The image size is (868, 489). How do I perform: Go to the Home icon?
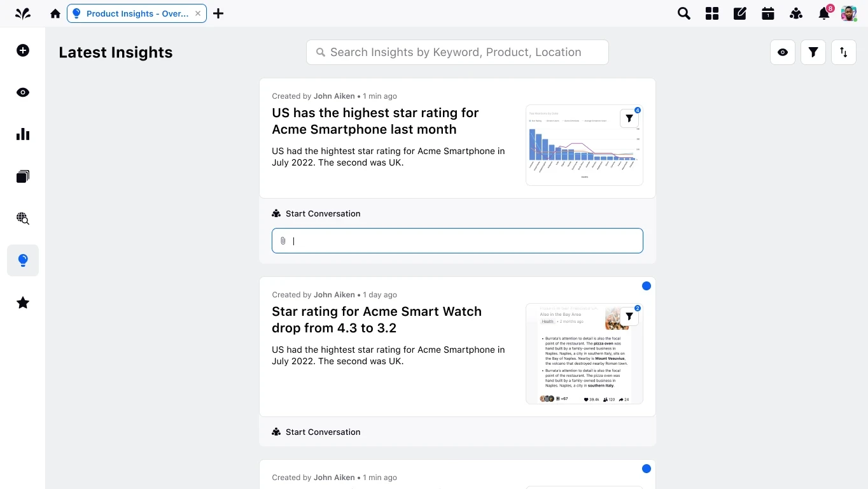click(55, 13)
